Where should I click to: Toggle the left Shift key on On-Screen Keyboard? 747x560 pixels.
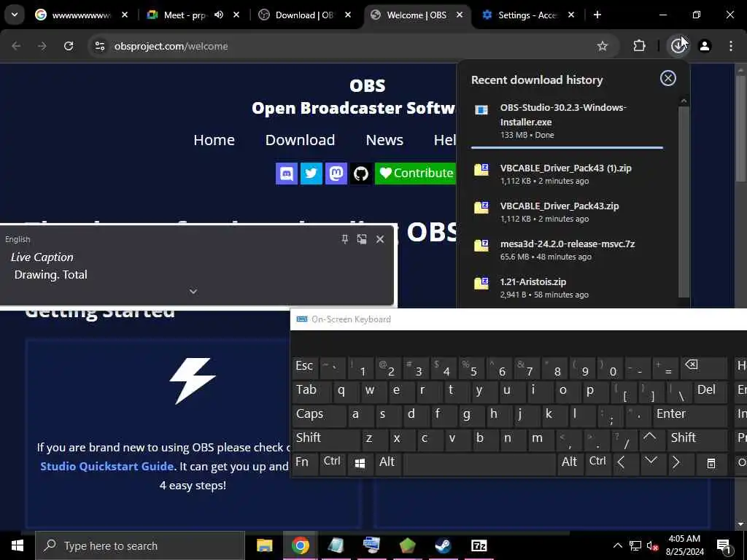click(326, 438)
